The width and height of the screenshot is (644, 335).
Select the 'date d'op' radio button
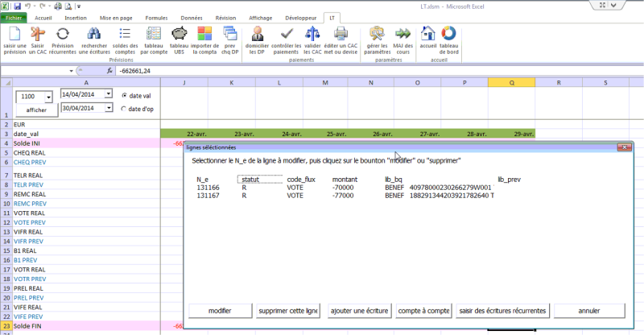coord(124,109)
